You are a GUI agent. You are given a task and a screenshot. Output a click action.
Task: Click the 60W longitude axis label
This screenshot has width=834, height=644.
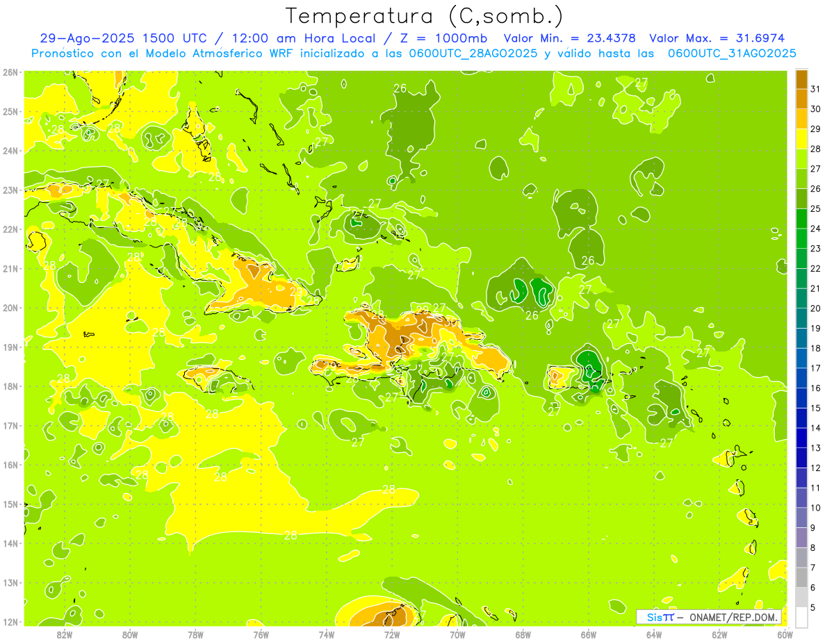pos(785,634)
